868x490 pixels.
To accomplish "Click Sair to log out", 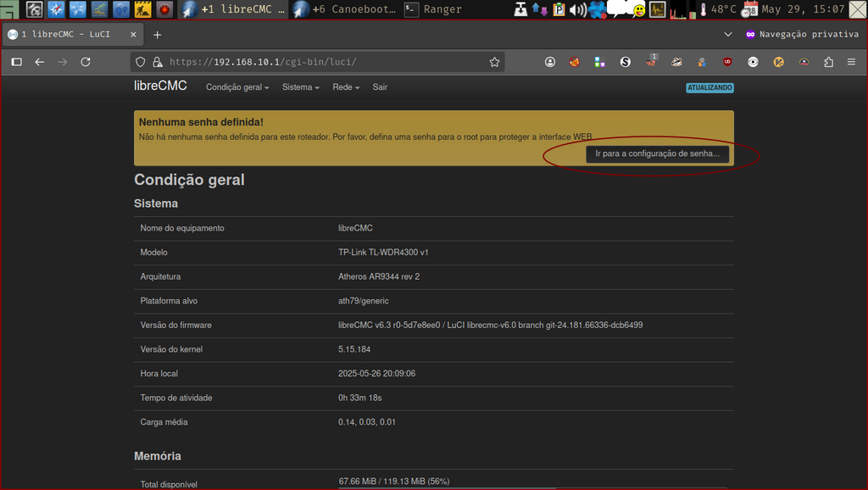I will (x=379, y=87).
